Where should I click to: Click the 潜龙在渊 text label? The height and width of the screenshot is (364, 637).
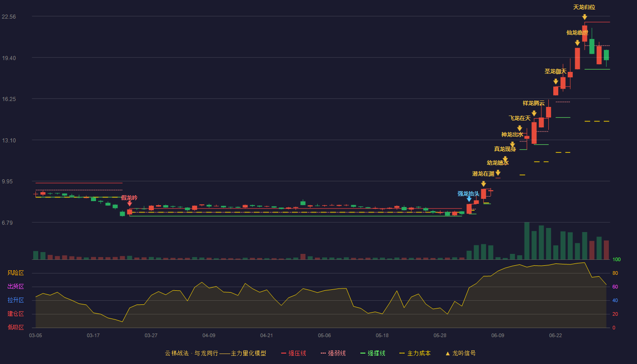coord(483,174)
